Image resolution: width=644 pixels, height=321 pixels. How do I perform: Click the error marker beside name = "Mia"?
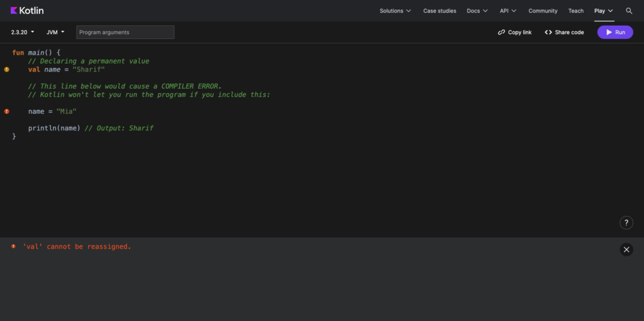point(7,111)
